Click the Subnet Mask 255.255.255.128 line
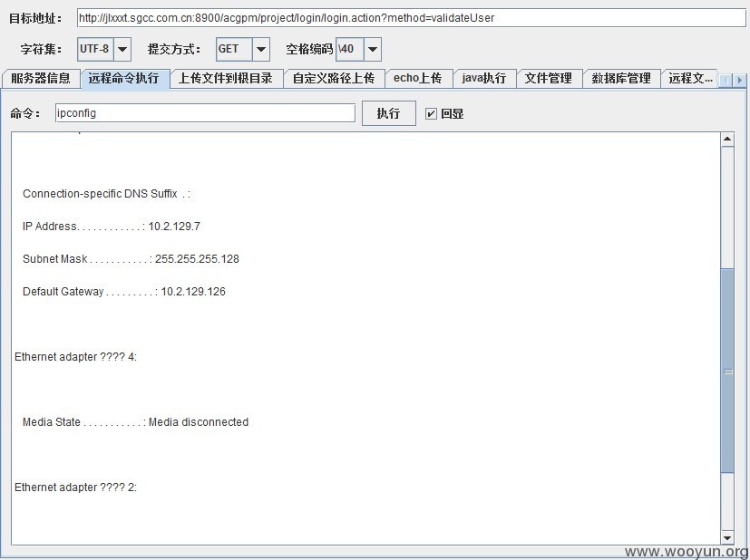Screen dimensions: 750x560 pyautogui.click(x=131, y=259)
